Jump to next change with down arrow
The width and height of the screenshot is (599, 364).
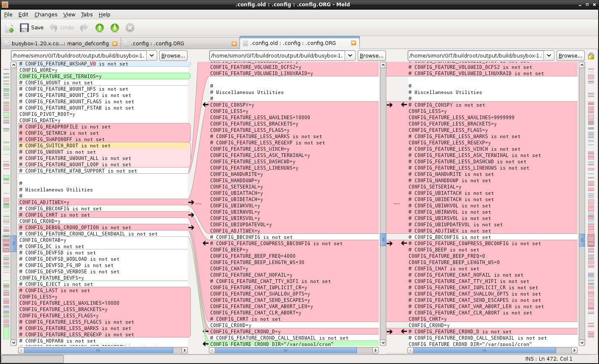pyautogui.click(x=115, y=28)
